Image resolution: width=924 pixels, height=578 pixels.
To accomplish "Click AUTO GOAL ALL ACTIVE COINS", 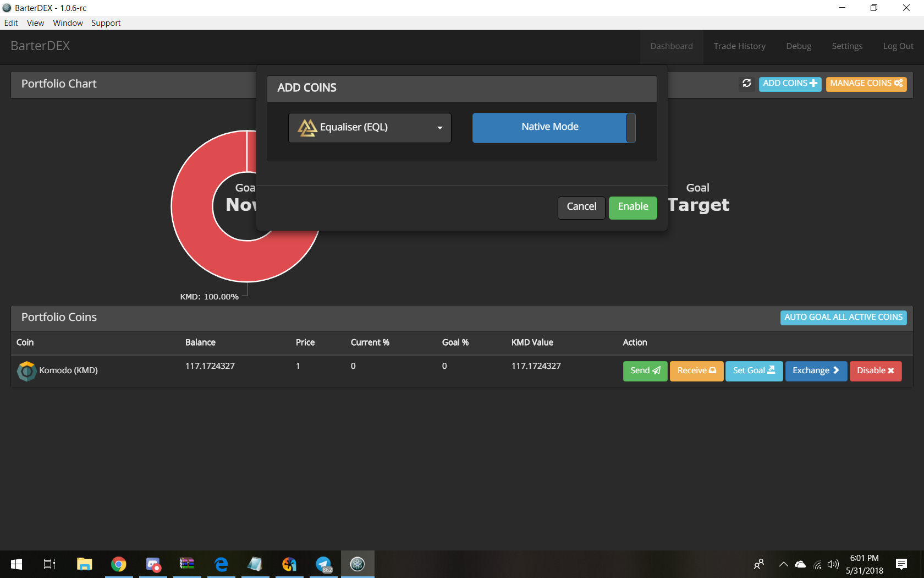I will tap(843, 318).
